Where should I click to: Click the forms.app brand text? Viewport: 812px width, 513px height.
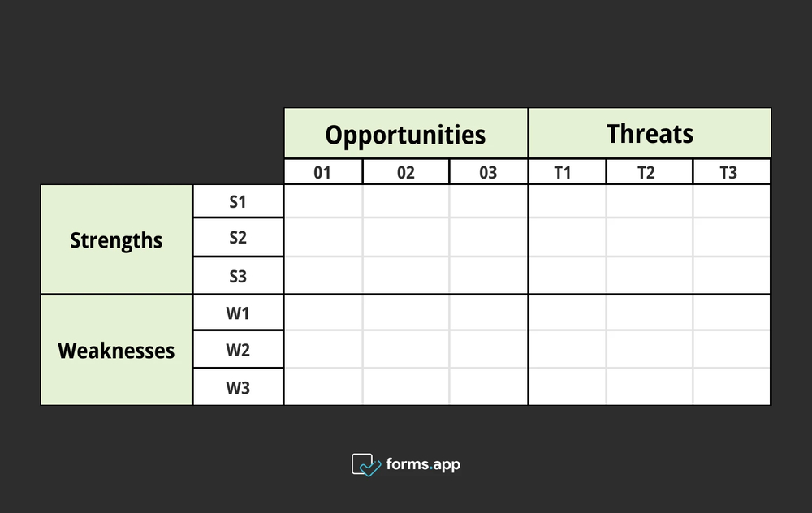point(423,464)
